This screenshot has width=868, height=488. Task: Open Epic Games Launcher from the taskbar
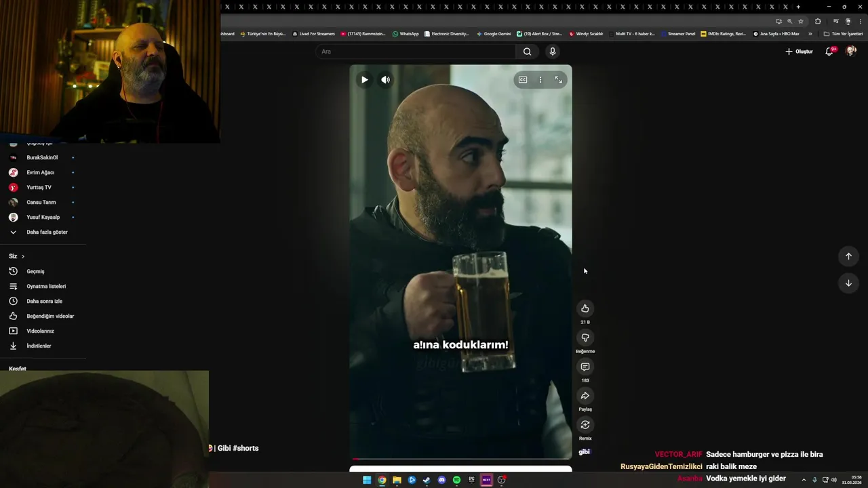pos(471,480)
